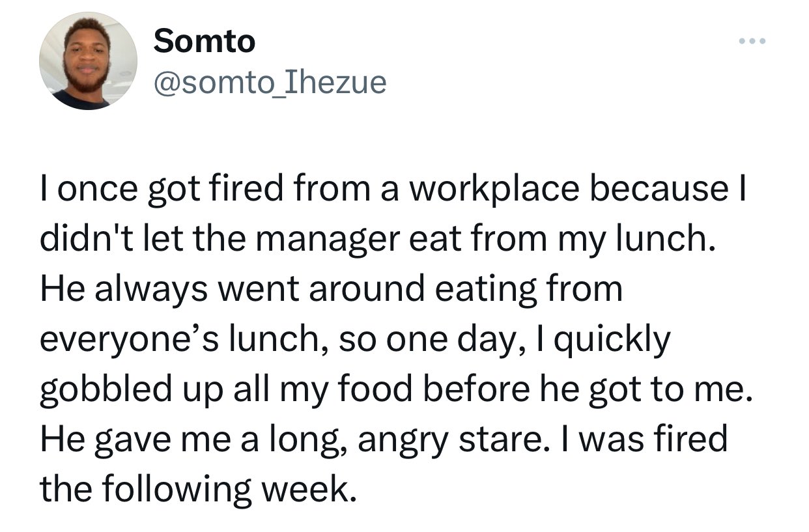Click the @somto_Ihezue handle
The image size is (809, 532).
coord(270,82)
